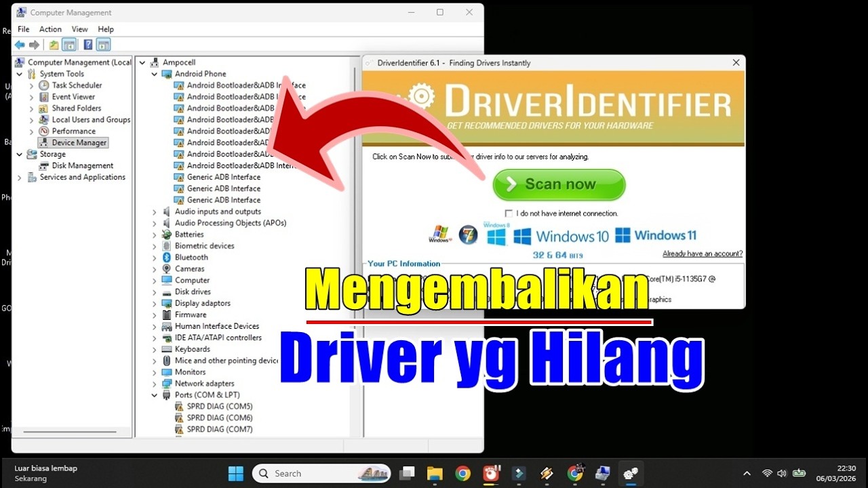Collapse the Ports (COM & LPT) category
This screenshot has height=488, width=868.
pos(155,395)
